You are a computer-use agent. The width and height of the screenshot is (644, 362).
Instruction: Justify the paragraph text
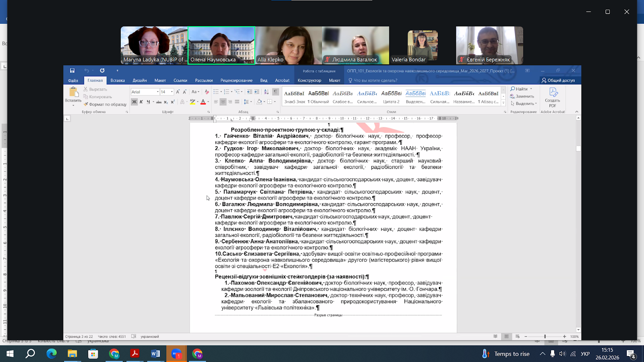click(x=237, y=102)
